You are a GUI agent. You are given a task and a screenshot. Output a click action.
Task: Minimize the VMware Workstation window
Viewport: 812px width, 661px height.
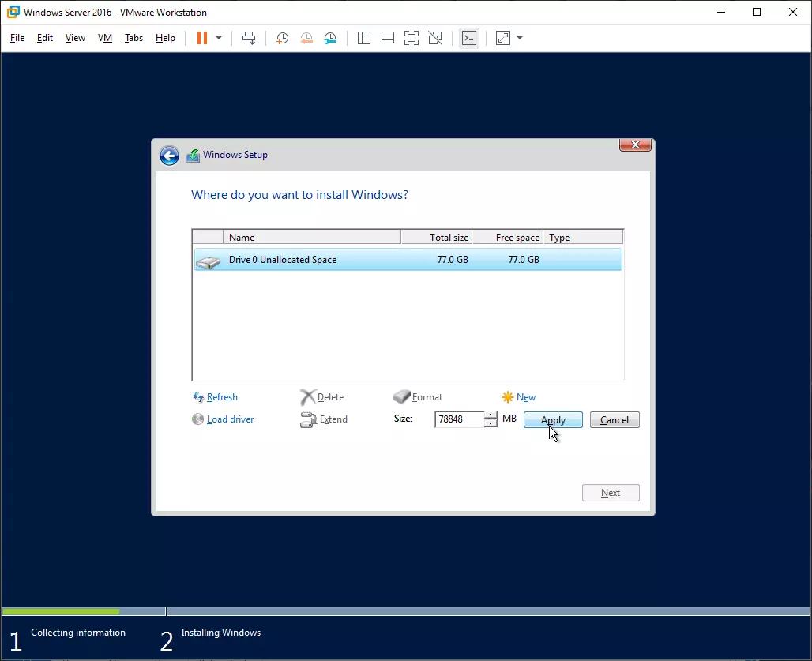coord(721,12)
